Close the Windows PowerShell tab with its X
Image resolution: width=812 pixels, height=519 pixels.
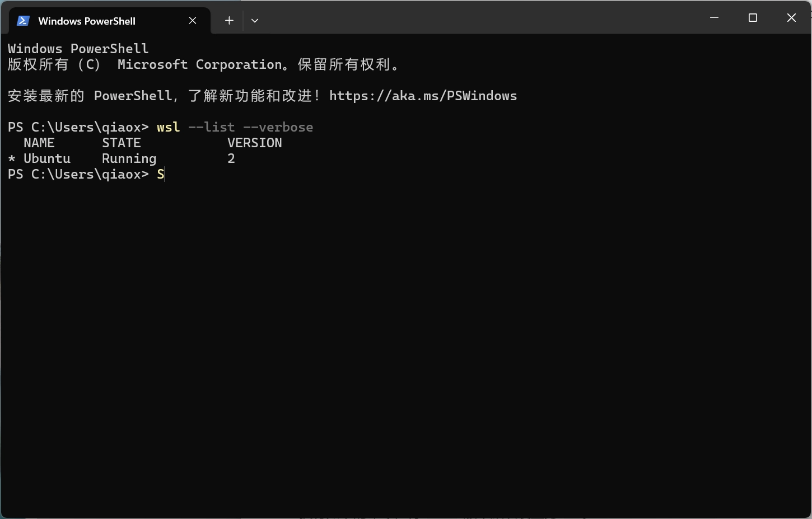(x=193, y=20)
